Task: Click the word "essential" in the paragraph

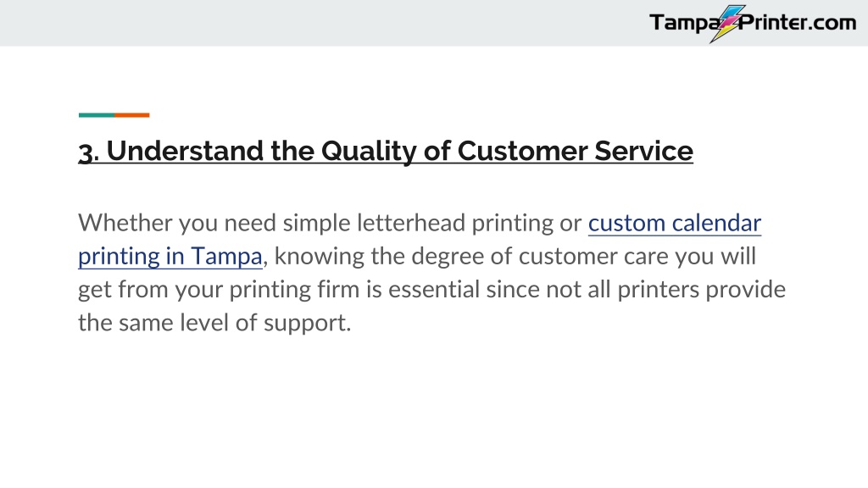Action: [x=434, y=290]
